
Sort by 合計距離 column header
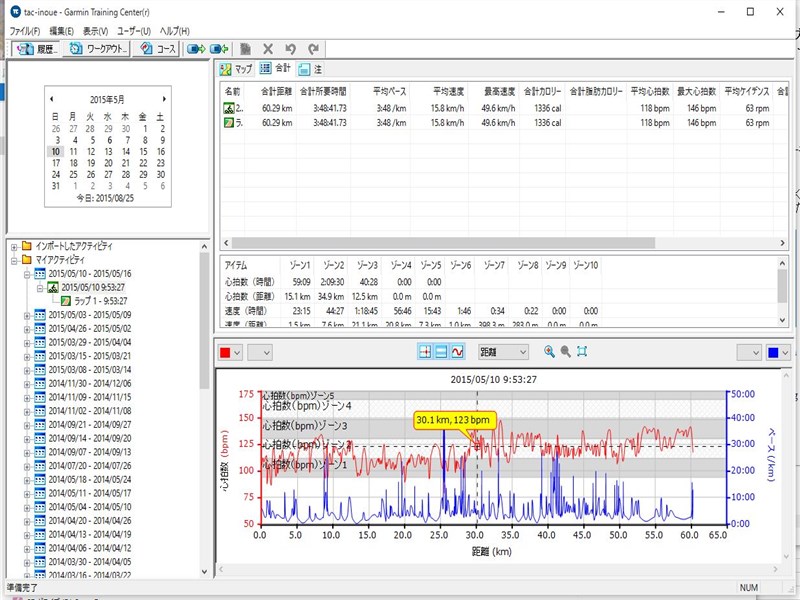(276, 91)
